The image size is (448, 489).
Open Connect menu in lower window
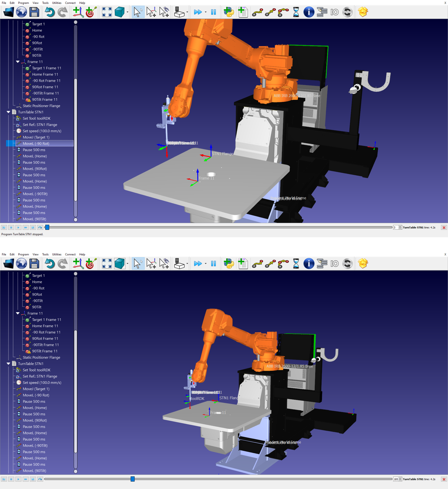70,254
